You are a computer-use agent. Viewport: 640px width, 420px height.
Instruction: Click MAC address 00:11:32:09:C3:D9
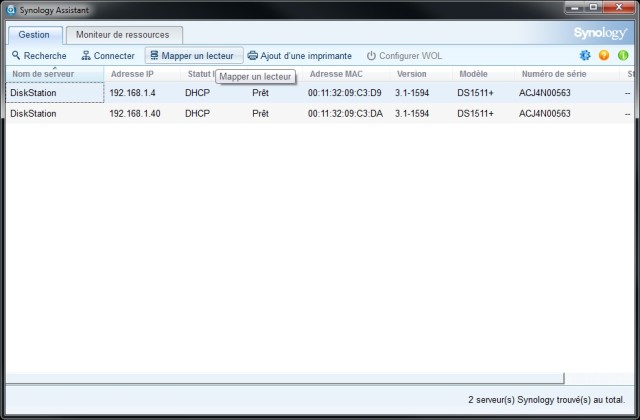[344, 93]
